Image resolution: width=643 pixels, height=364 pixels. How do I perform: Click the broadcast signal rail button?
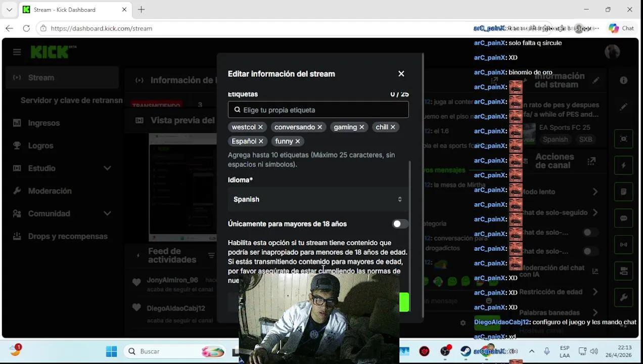624,245
